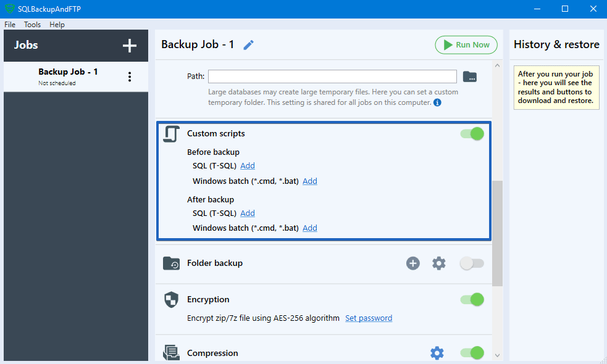Click the job panel's vertical scrollbar thumb
Viewport: 607px width, 364px height.
[498, 233]
